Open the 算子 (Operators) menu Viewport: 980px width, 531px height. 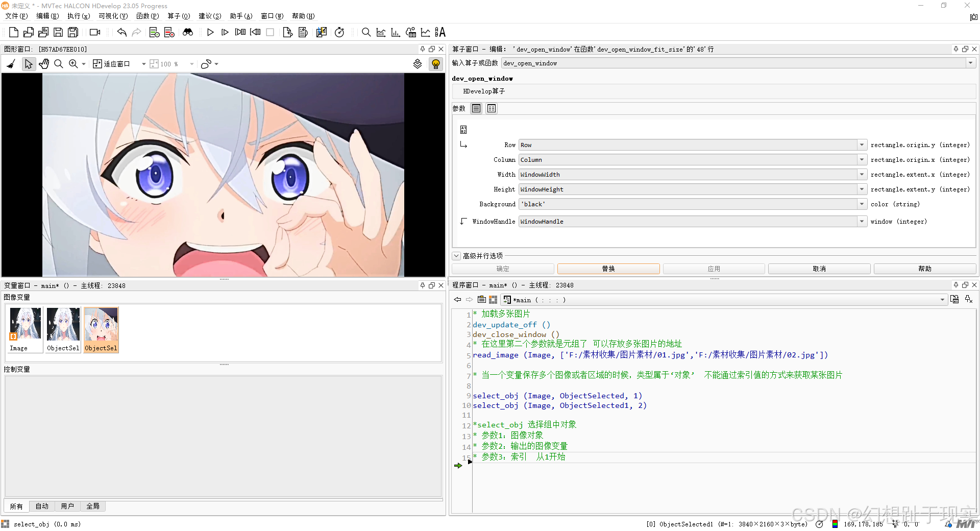[179, 16]
